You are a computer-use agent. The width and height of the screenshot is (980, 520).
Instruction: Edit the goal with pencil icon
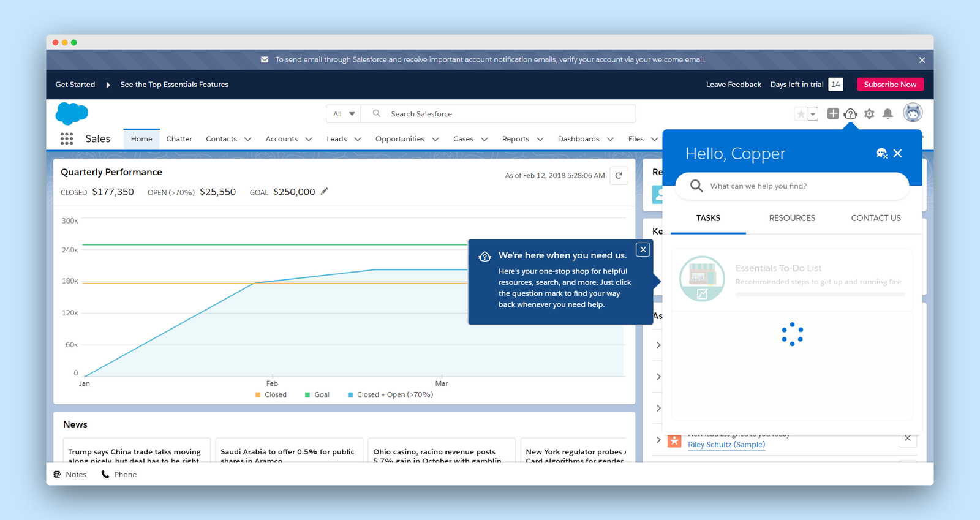click(325, 191)
